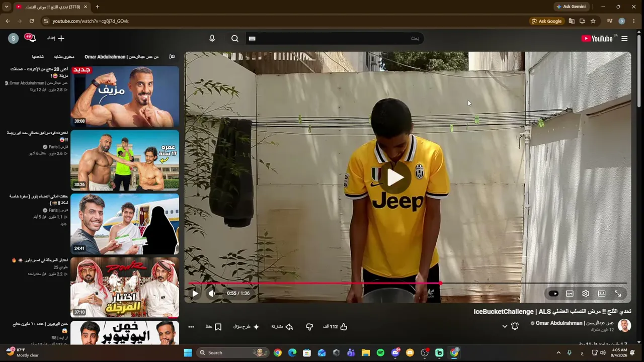Open the account avatar menu
This screenshot has width=644, height=362.
[x=14, y=38]
